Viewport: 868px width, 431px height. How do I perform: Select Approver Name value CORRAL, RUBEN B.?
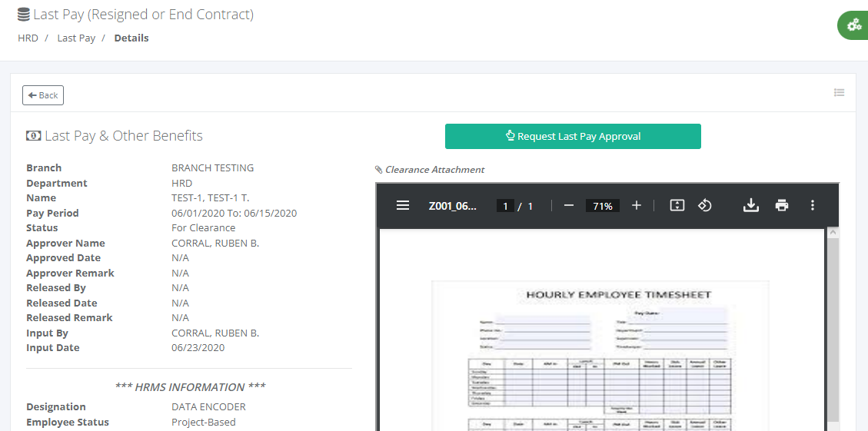[x=215, y=243]
